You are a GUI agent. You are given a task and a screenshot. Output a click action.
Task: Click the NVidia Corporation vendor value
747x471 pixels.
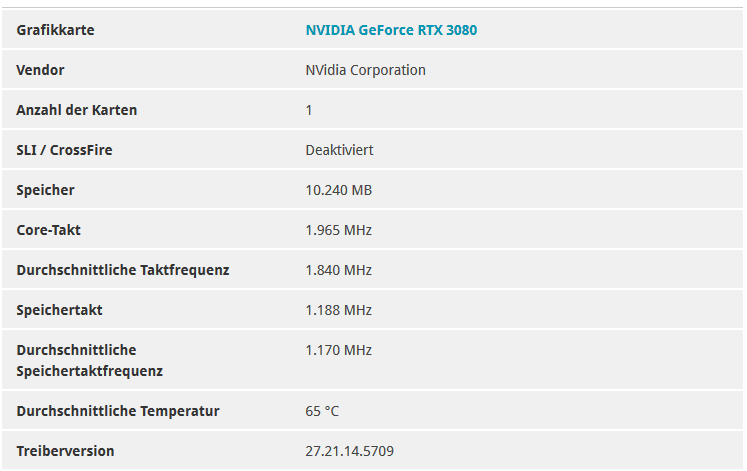pyautogui.click(x=365, y=70)
